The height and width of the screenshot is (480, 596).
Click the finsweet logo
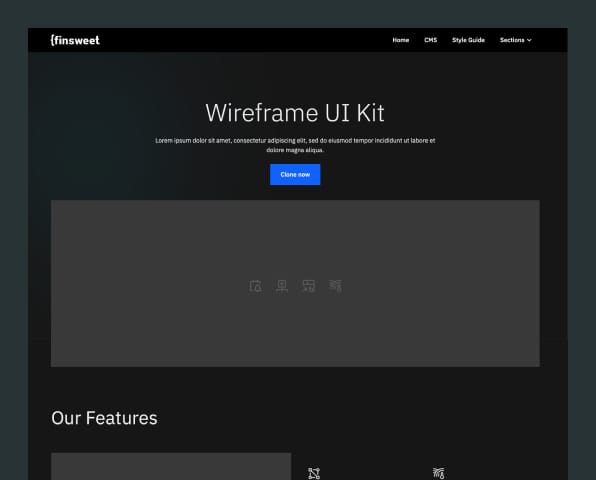(75, 40)
